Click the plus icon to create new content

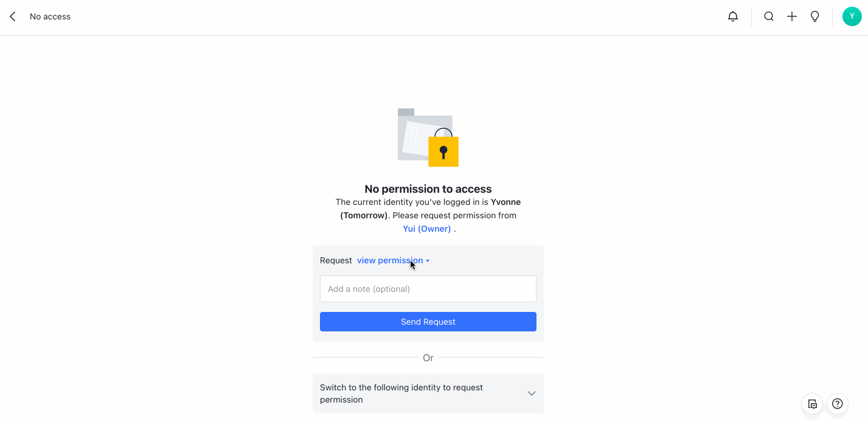click(791, 16)
